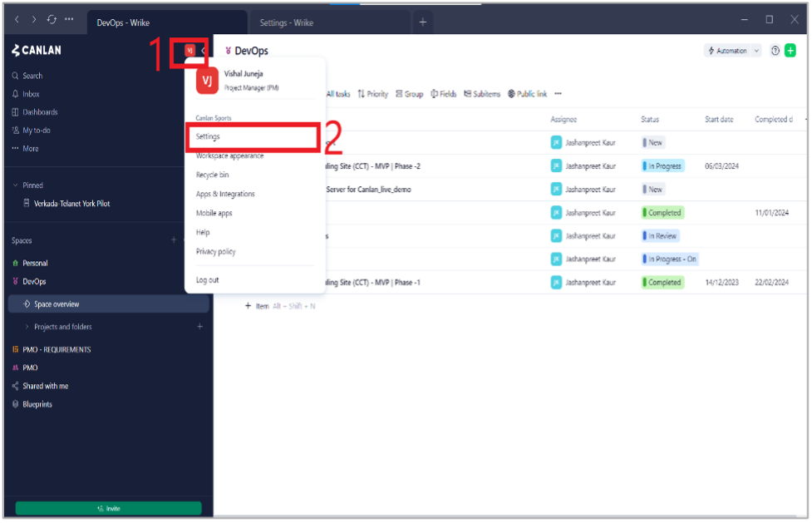Image resolution: width=812 pixels, height=523 pixels.
Task: Open the help question-mark icon
Action: (775, 51)
